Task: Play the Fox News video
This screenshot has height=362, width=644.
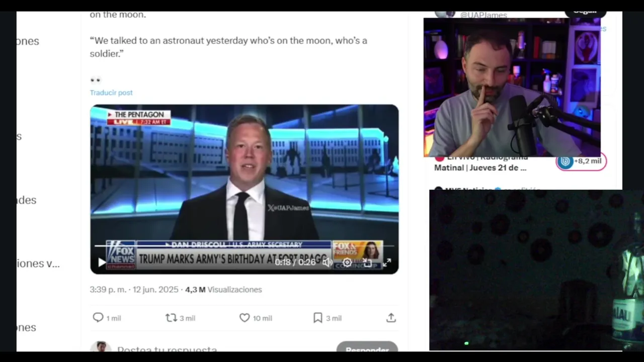Action: 102,262
